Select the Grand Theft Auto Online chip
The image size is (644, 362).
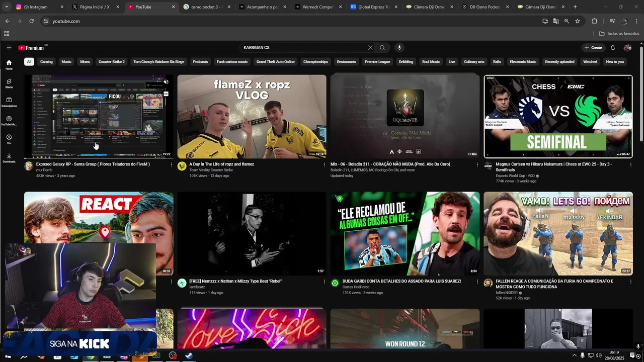275,62
